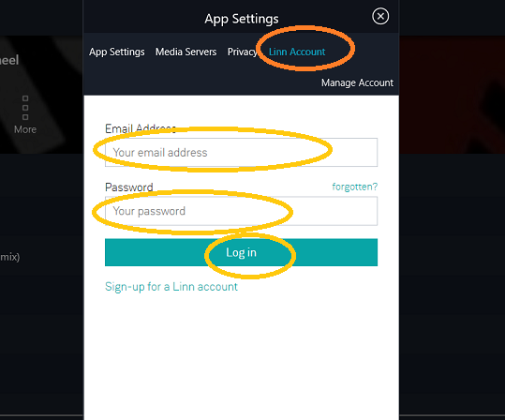
Task: Select the Linn Account tab
Action: [x=297, y=52]
